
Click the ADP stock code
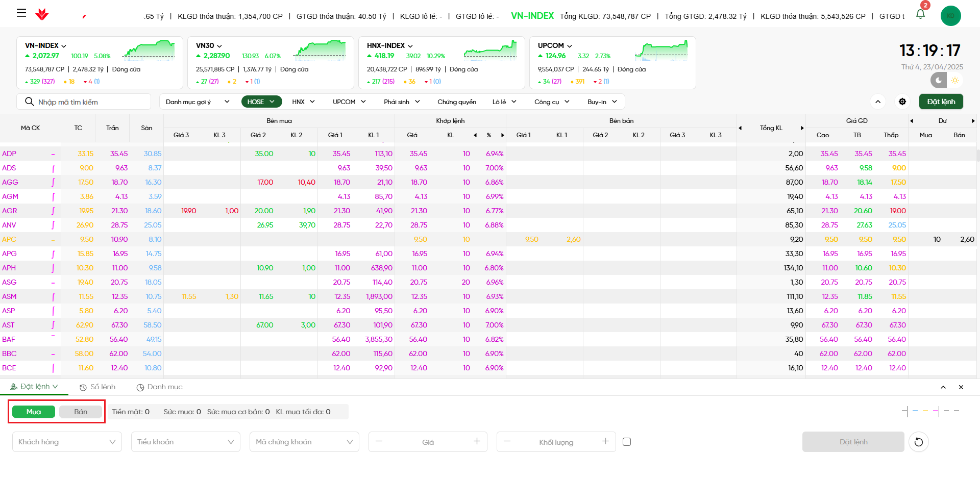[x=9, y=154]
